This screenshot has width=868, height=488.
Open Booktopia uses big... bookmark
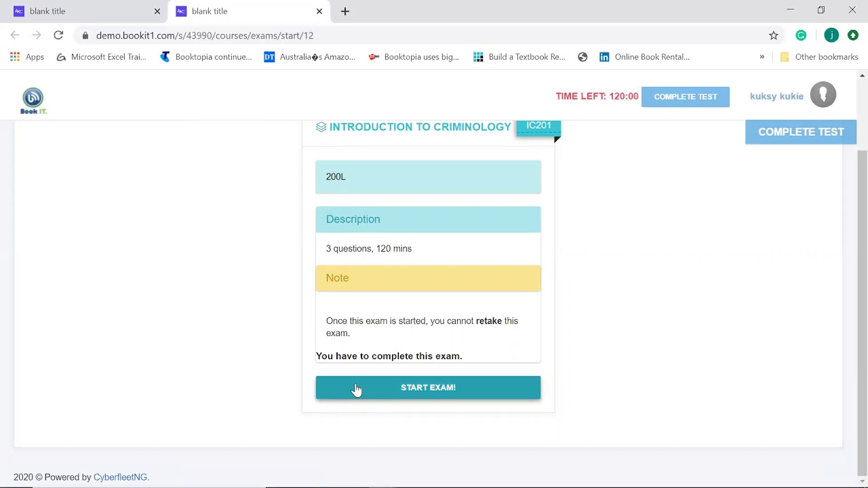click(414, 57)
